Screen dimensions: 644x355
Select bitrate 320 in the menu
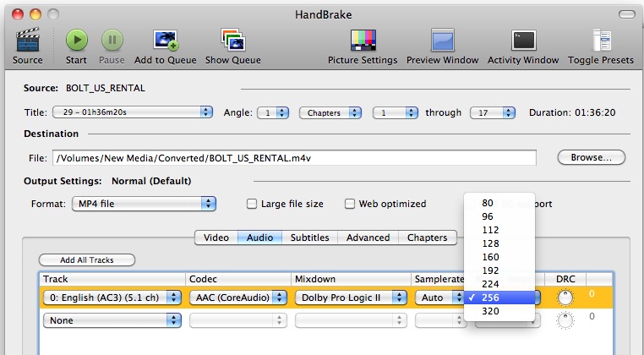pos(499,311)
